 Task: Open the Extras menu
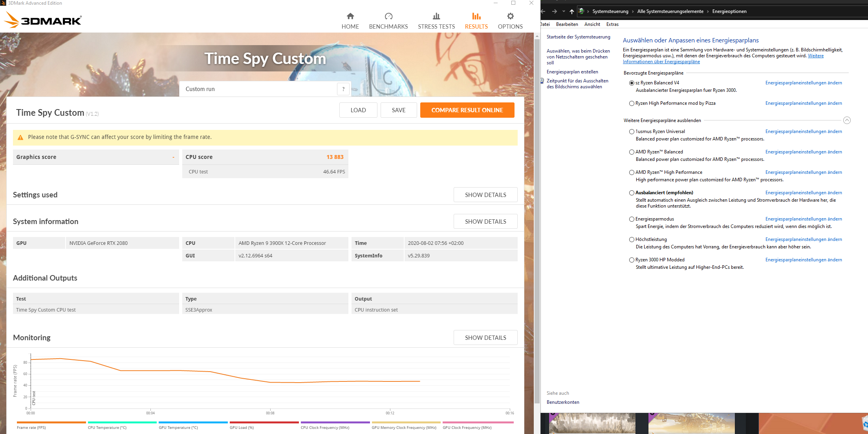612,24
